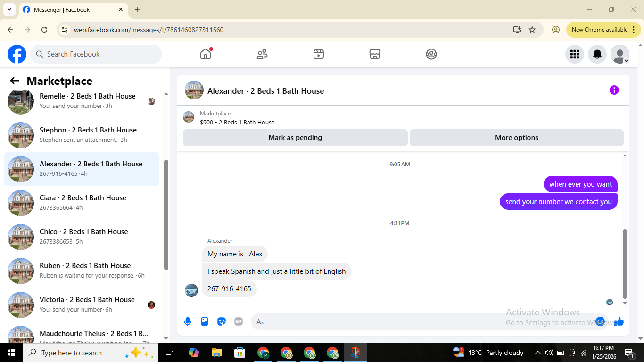The width and height of the screenshot is (644, 362).
Task: Open the Groups icon in top navigation
Action: 431,54
